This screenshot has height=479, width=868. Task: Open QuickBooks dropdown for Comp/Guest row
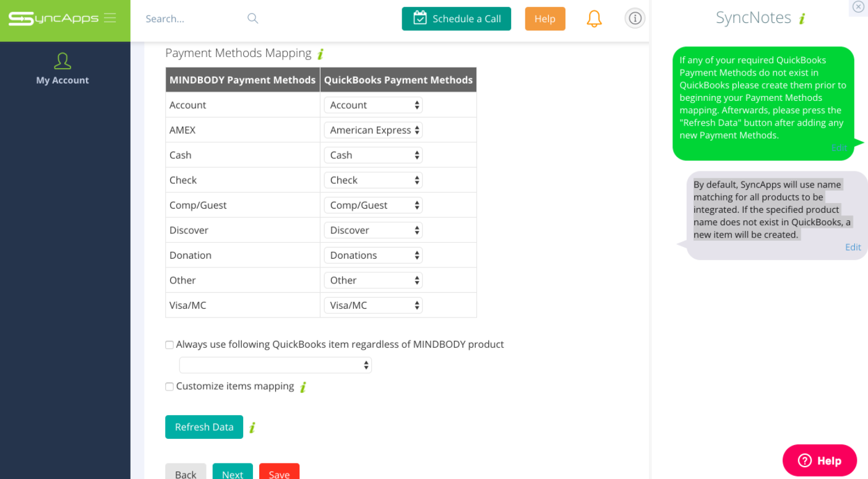click(x=373, y=205)
